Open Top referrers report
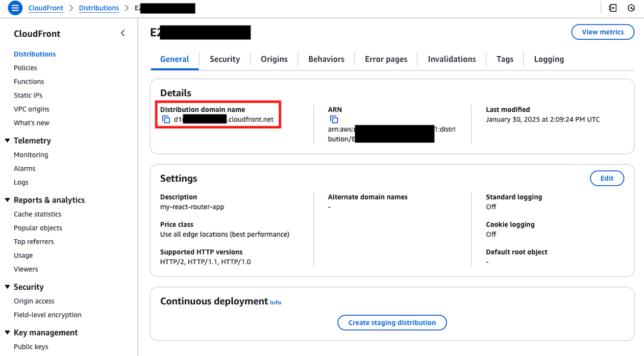 point(34,242)
